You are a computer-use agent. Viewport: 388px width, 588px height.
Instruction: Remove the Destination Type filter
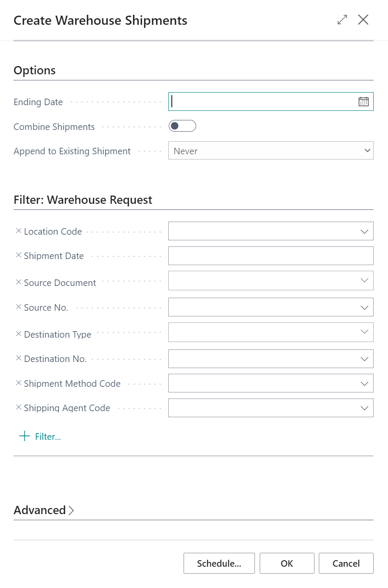(18, 334)
